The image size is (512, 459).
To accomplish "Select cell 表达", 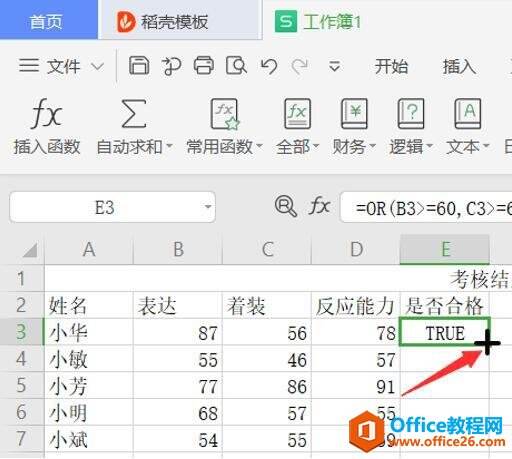I will 178,305.
